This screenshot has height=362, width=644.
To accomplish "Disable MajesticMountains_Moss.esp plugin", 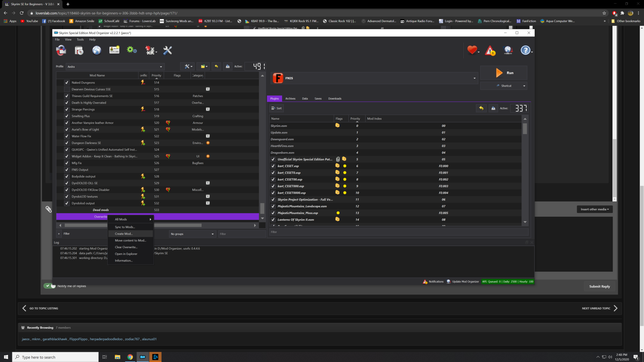I will [273, 213].
